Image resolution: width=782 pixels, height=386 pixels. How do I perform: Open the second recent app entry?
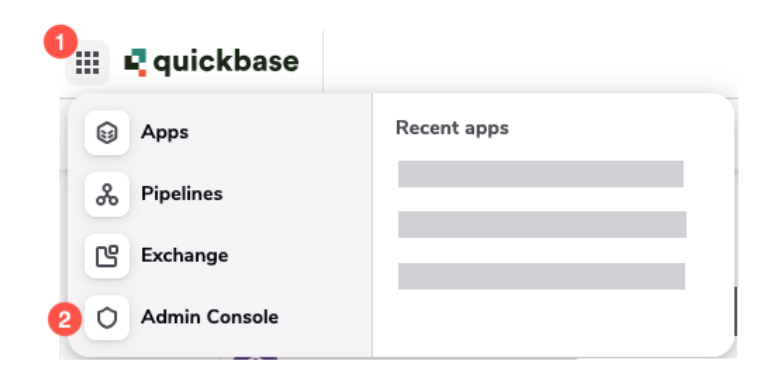tap(542, 224)
